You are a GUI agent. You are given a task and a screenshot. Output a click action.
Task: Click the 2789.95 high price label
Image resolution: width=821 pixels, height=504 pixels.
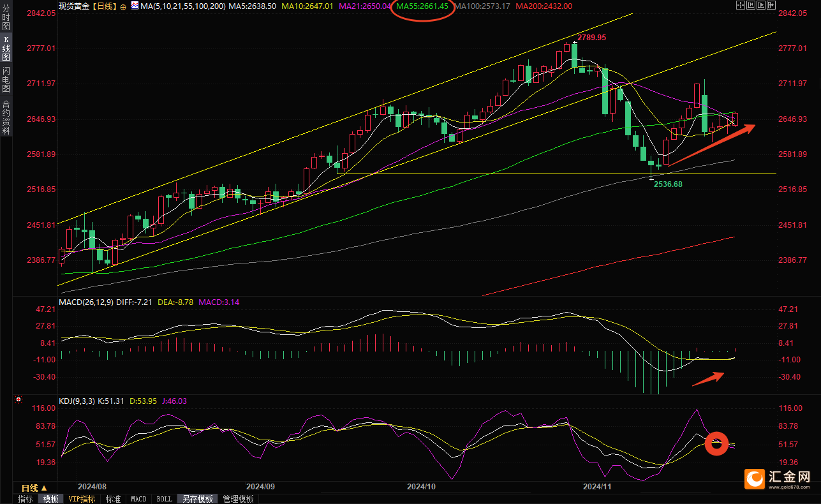(x=591, y=38)
